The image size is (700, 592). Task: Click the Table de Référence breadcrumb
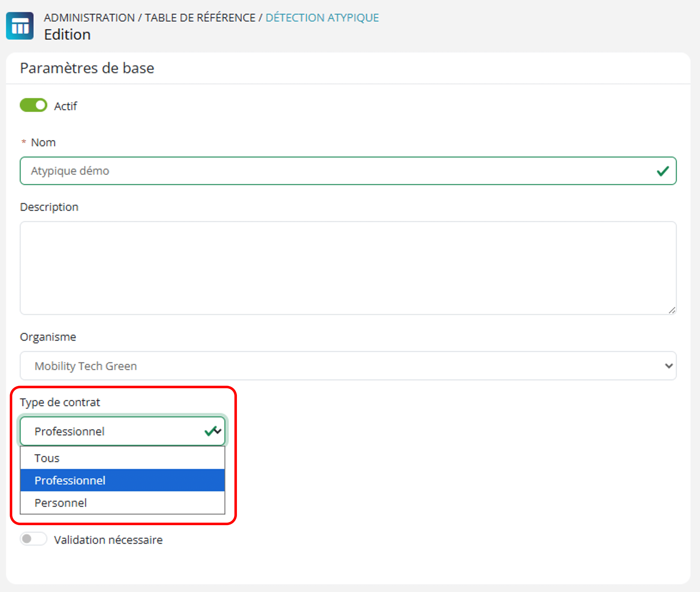tap(200, 18)
